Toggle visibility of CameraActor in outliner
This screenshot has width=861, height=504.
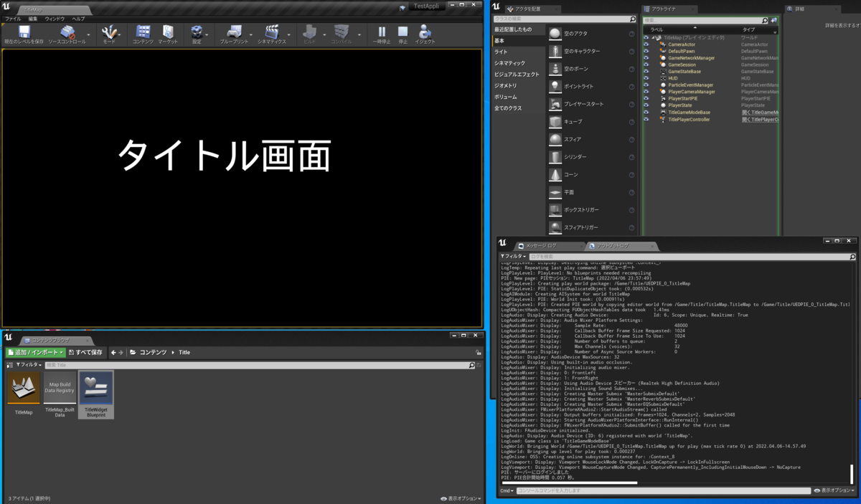(x=646, y=44)
